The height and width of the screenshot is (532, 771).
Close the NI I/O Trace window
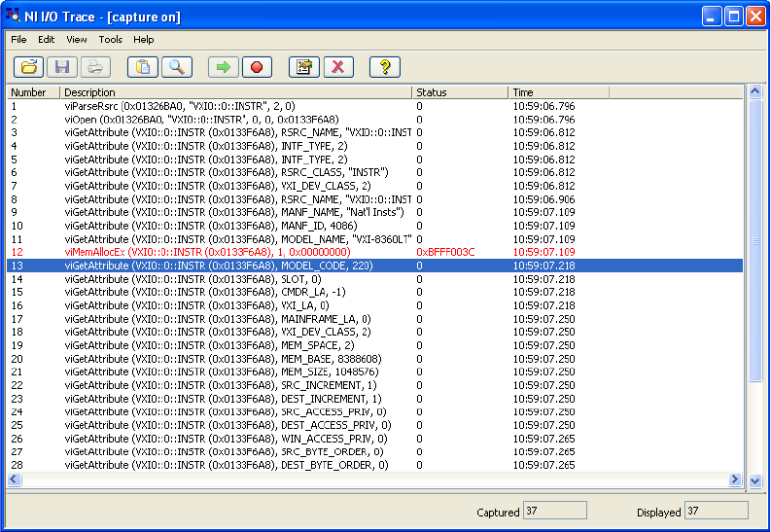click(x=755, y=17)
